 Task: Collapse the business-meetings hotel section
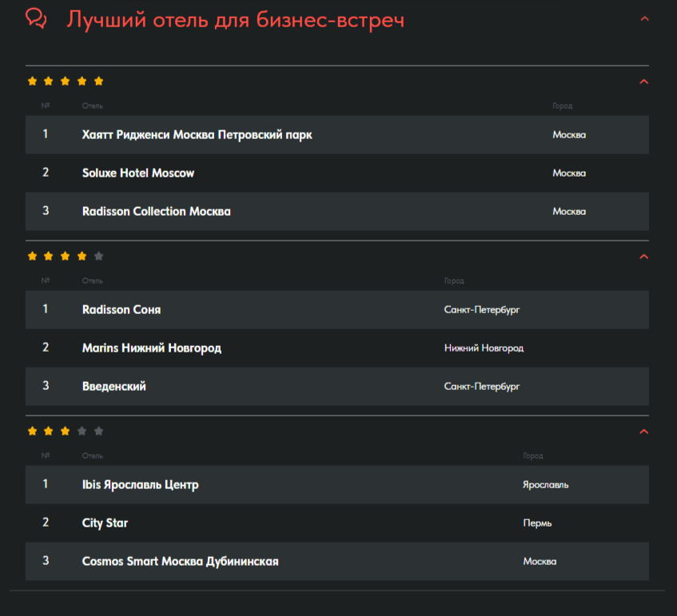coord(644,18)
